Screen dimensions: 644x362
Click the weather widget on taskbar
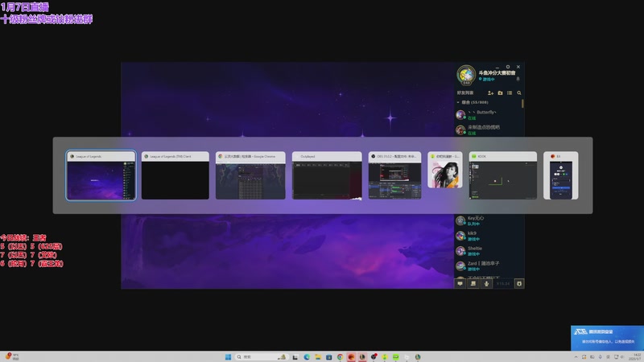[12, 356]
